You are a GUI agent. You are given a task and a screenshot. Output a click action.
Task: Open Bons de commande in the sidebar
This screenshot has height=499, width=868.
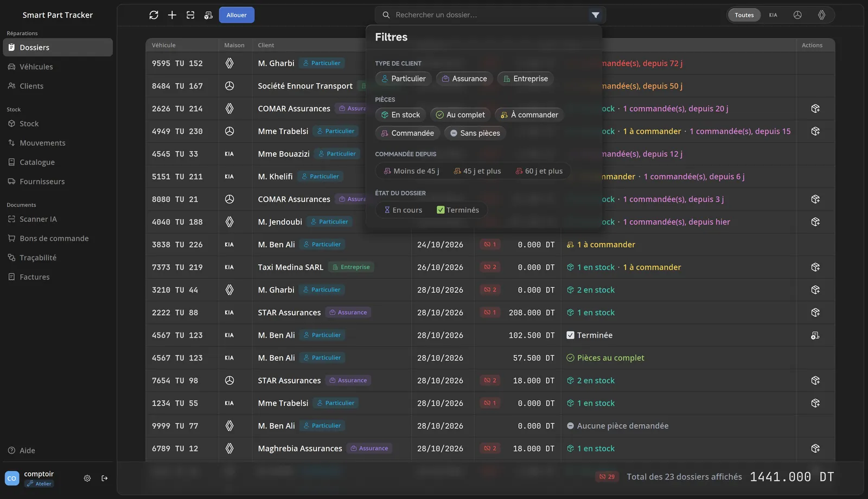point(58,239)
